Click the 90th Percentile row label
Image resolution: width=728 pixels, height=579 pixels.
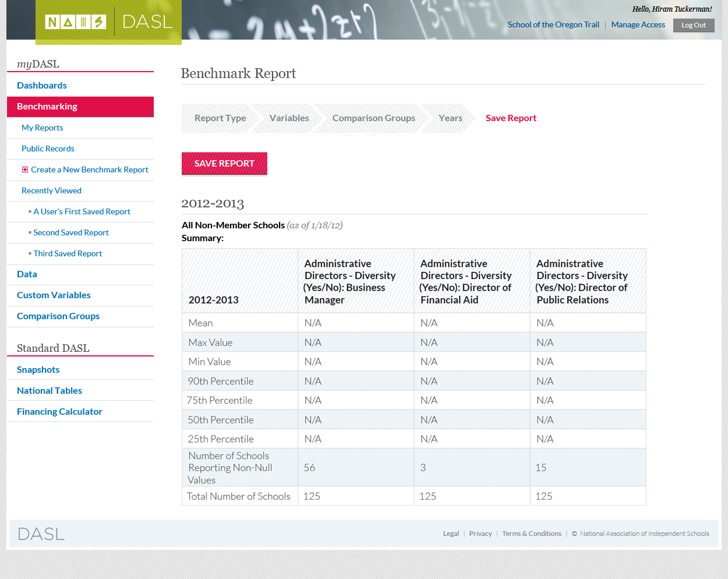tap(221, 382)
